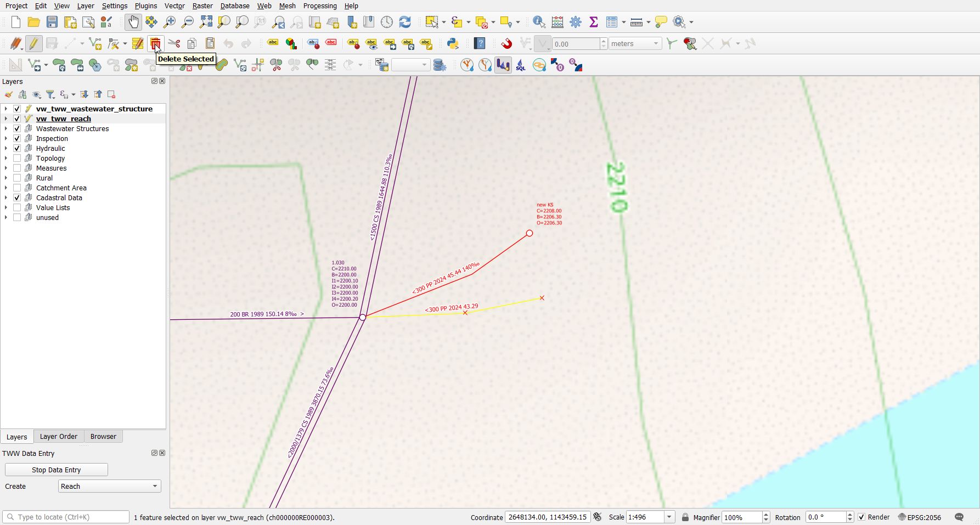Click the Refresh map icon
This screenshot has width=980, height=525.
[x=405, y=22]
